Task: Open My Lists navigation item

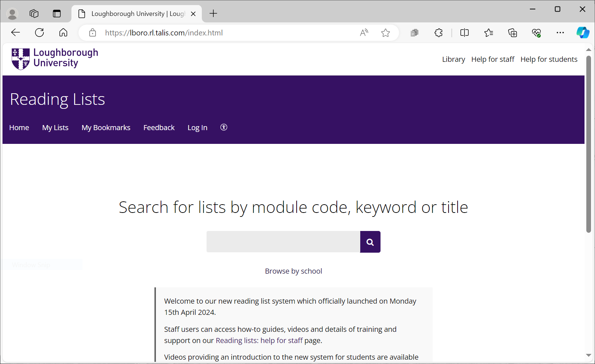Action: click(x=55, y=128)
